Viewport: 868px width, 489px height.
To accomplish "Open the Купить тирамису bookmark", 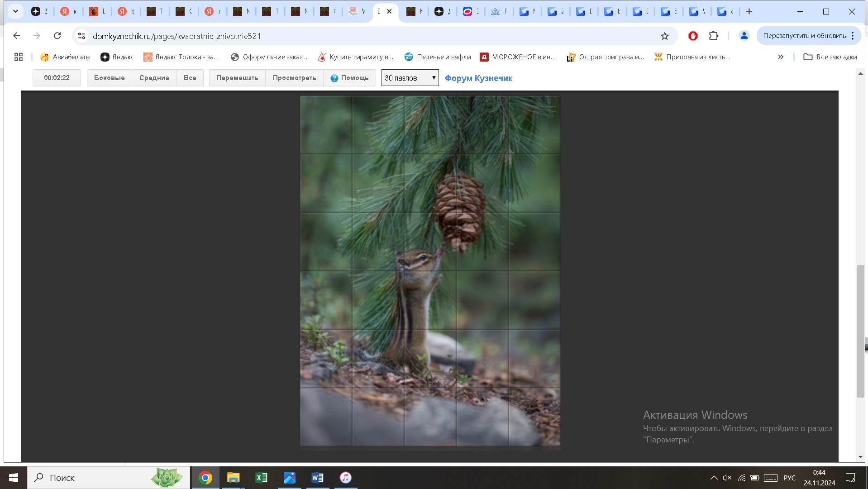I will (x=356, y=57).
